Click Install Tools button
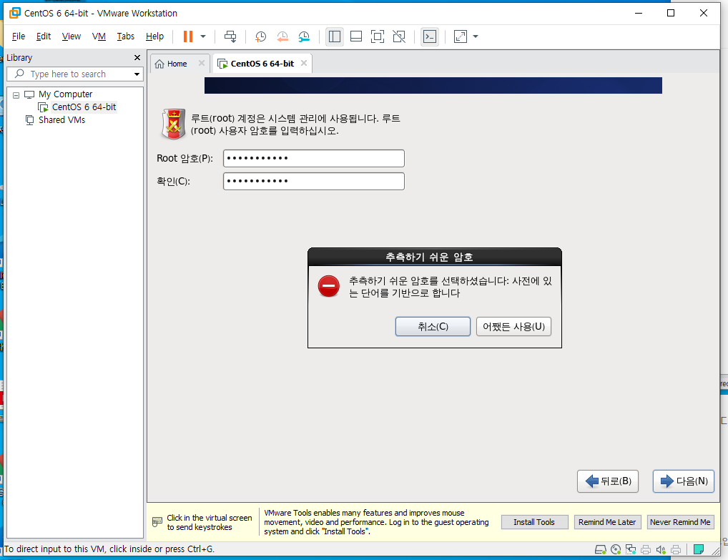The image size is (728, 560). [x=534, y=522]
